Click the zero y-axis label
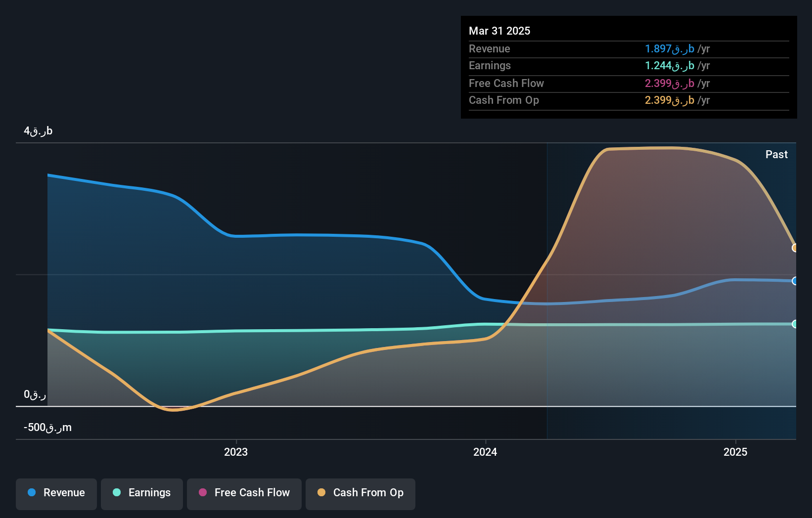Image resolution: width=812 pixels, height=518 pixels. (35, 394)
